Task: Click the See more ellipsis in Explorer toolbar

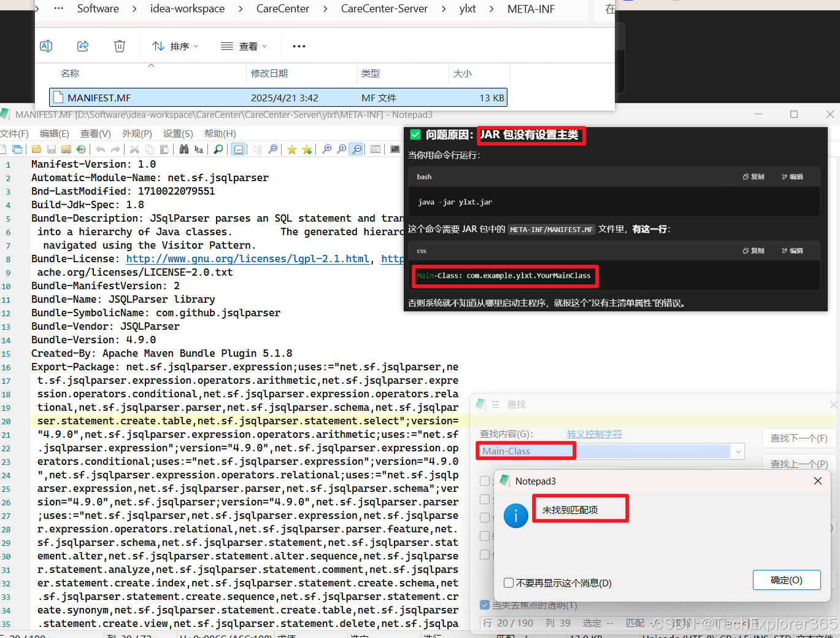Action: click(x=299, y=46)
